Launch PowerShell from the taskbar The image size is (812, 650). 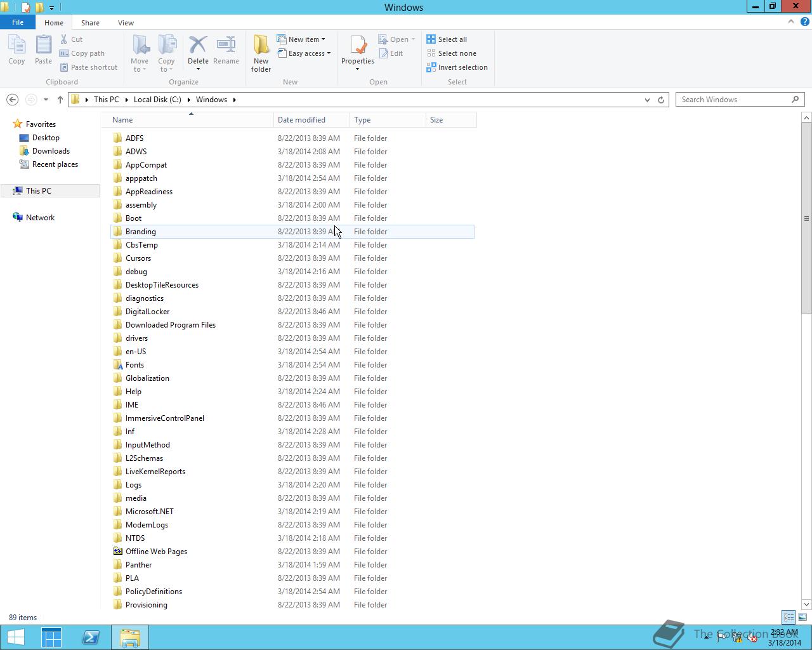[x=91, y=637]
